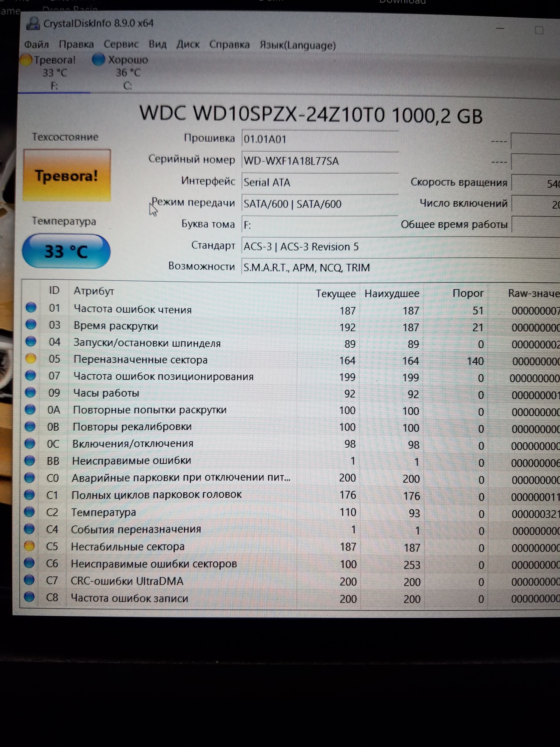Click status dot of attribute 01 Частота ошибок чтения

(x=31, y=307)
